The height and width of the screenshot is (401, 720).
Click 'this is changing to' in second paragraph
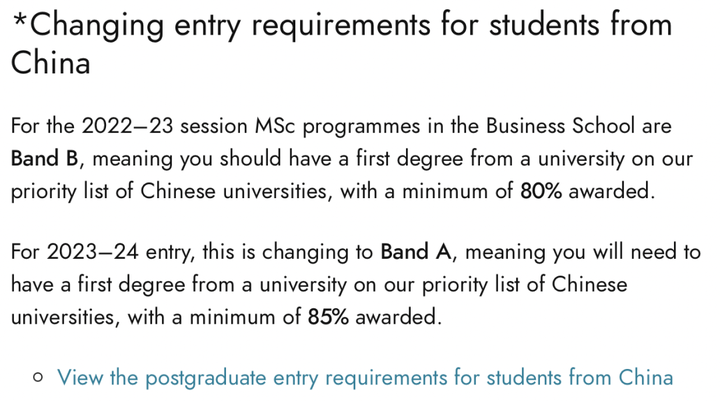[x=288, y=253]
